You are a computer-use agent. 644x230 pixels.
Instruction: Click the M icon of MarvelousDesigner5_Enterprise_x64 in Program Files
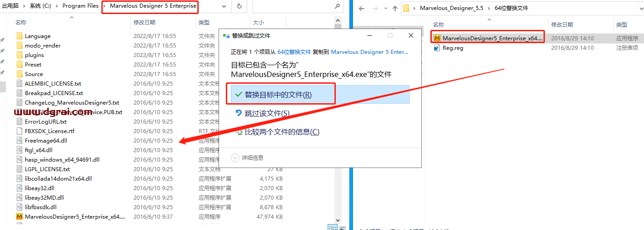click(19, 216)
